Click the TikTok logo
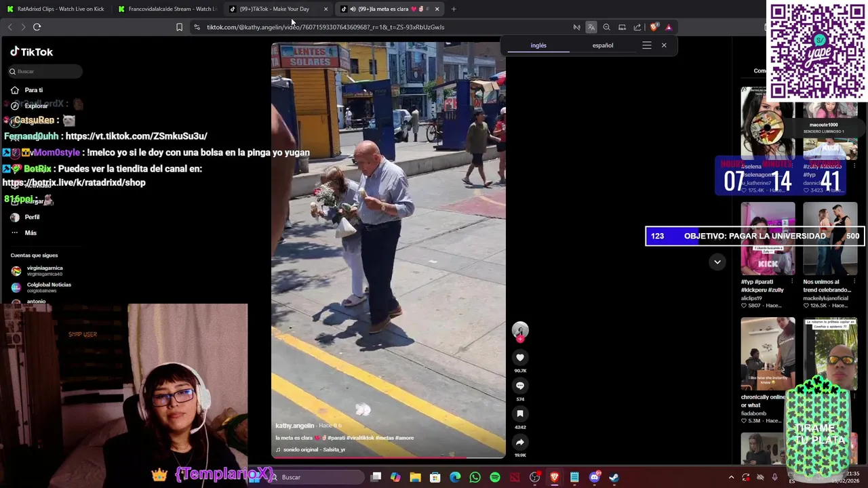Viewport: 868px width, 488px height. tap(31, 52)
